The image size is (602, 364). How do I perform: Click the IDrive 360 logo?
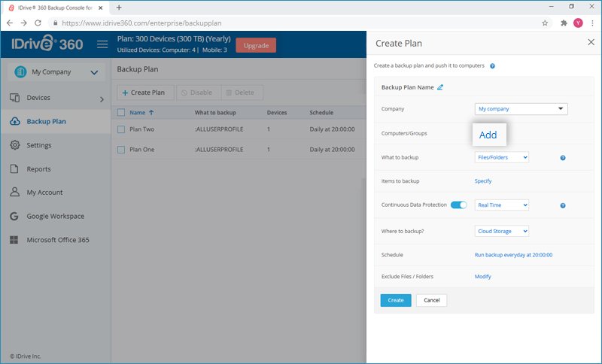coord(47,44)
